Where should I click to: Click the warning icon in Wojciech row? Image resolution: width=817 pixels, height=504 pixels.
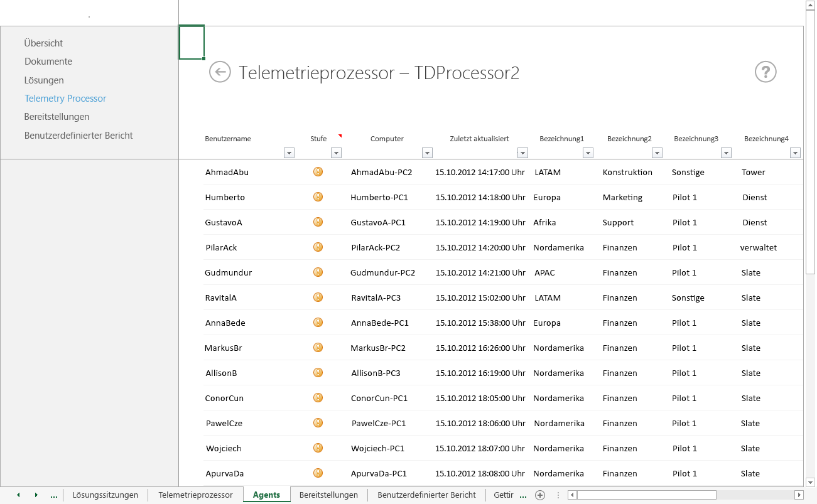(x=318, y=448)
